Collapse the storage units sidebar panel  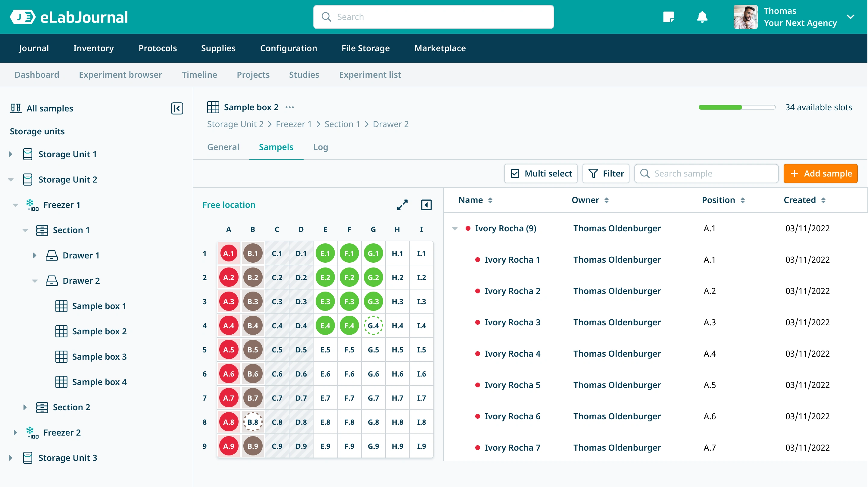pos(177,108)
